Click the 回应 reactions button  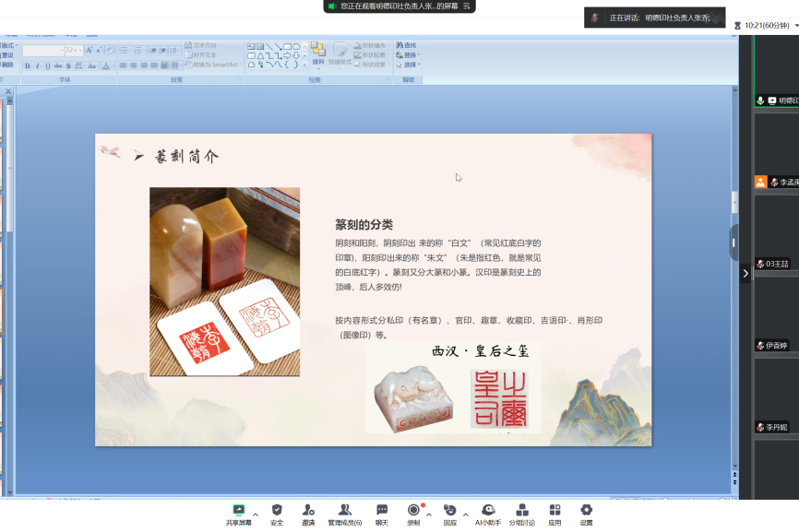pos(449,514)
